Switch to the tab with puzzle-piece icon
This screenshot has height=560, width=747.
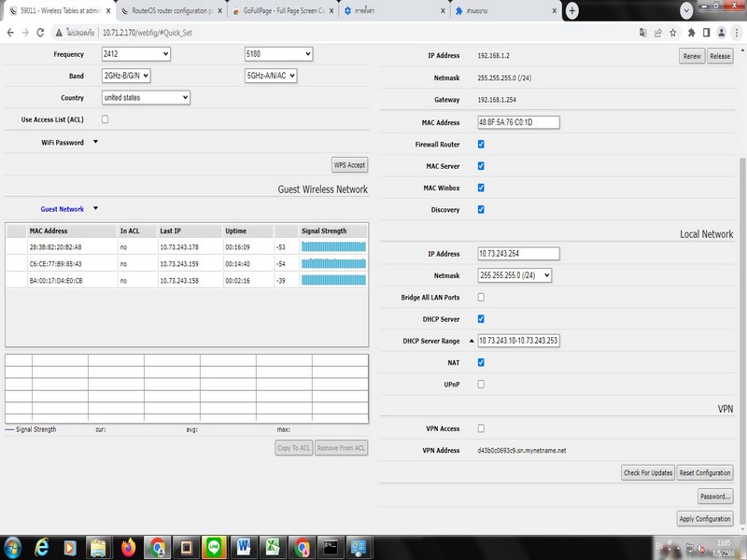pyautogui.click(x=505, y=10)
